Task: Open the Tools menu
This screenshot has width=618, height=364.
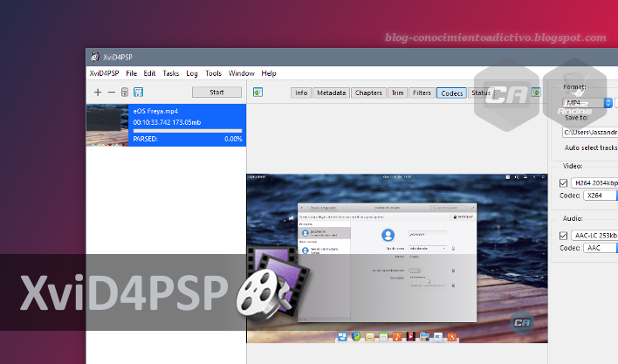Action: (x=213, y=73)
